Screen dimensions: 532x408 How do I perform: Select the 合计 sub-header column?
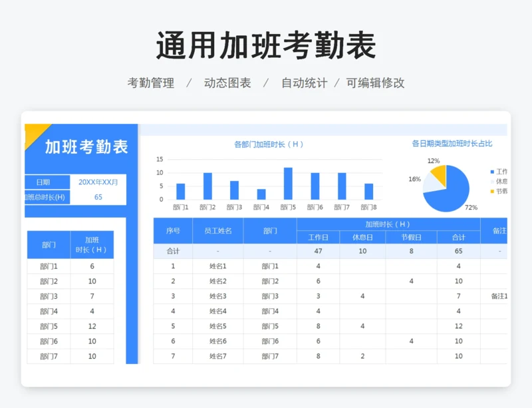point(459,238)
